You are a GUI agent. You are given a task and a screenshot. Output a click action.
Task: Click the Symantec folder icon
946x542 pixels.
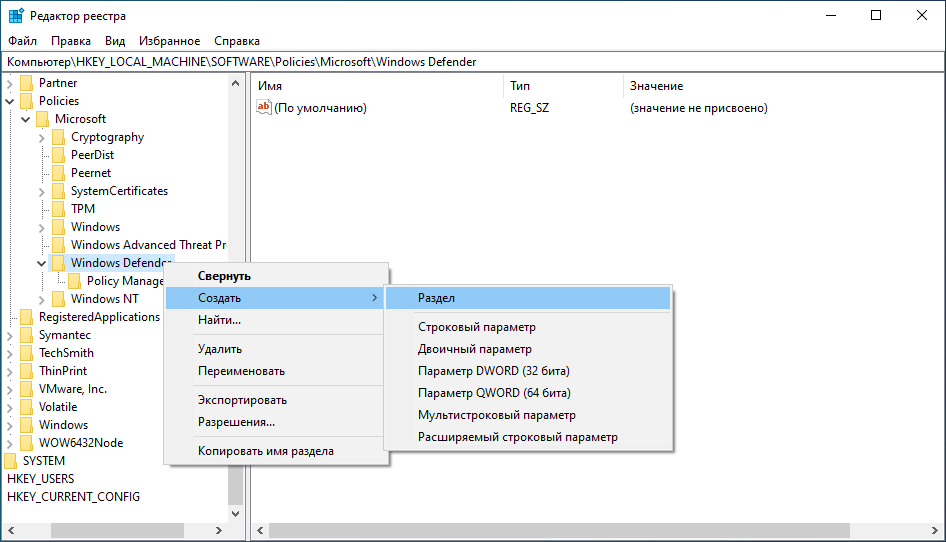point(27,335)
